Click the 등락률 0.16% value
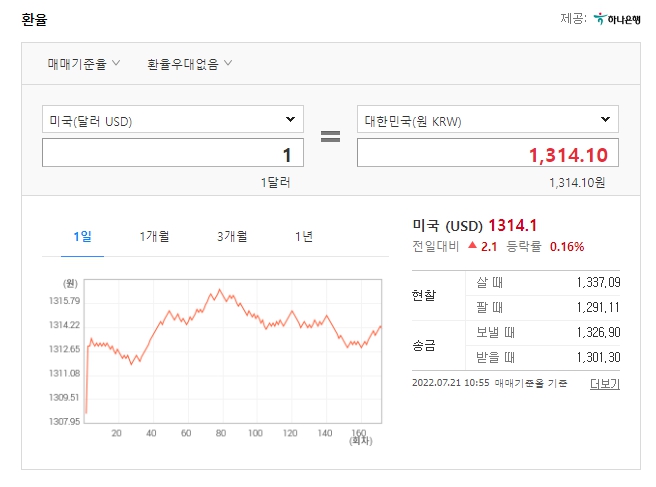This screenshot has height=487, width=656. pos(566,247)
